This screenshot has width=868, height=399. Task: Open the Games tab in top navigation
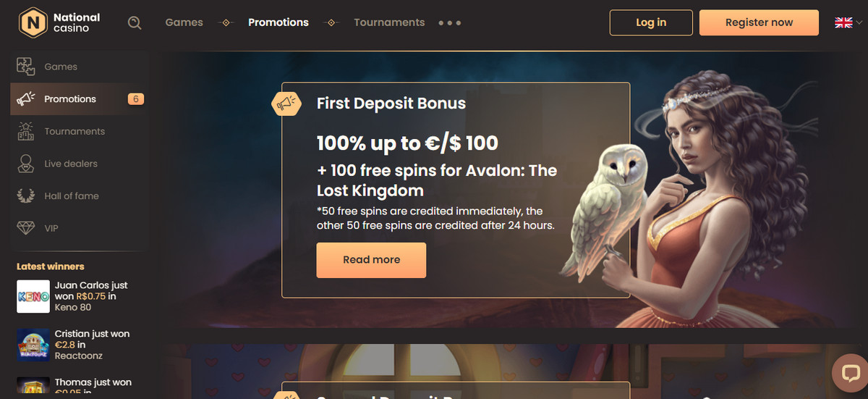point(184,22)
